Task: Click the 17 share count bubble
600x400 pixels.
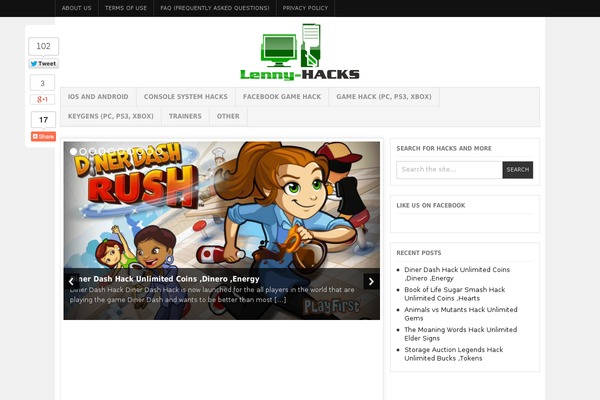Action: (x=43, y=120)
